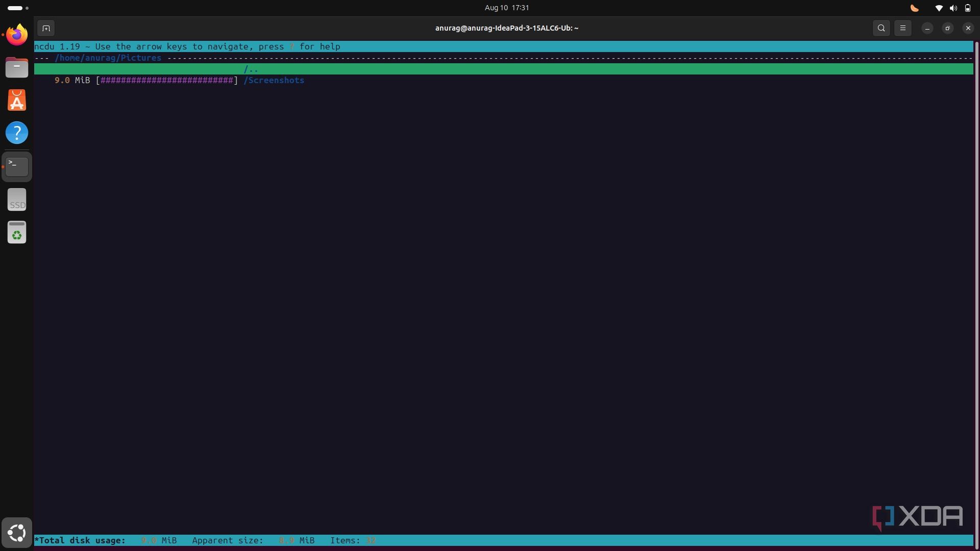
Task: Minimize the terminal window
Action: click(x=927, y=28)
